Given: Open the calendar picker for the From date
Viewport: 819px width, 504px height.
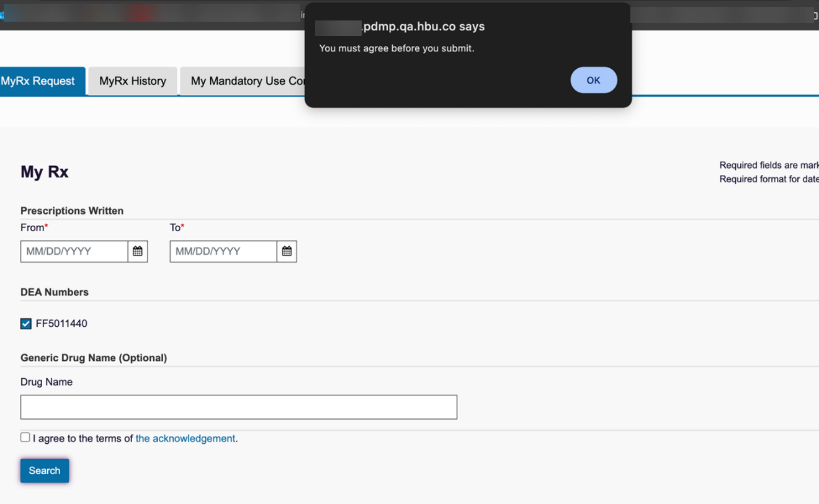Looking at the screenshot, I should pos(137,251).
